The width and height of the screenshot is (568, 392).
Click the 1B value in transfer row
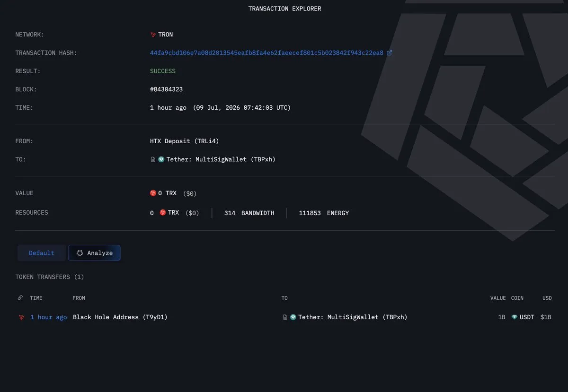tap(502, 317)
